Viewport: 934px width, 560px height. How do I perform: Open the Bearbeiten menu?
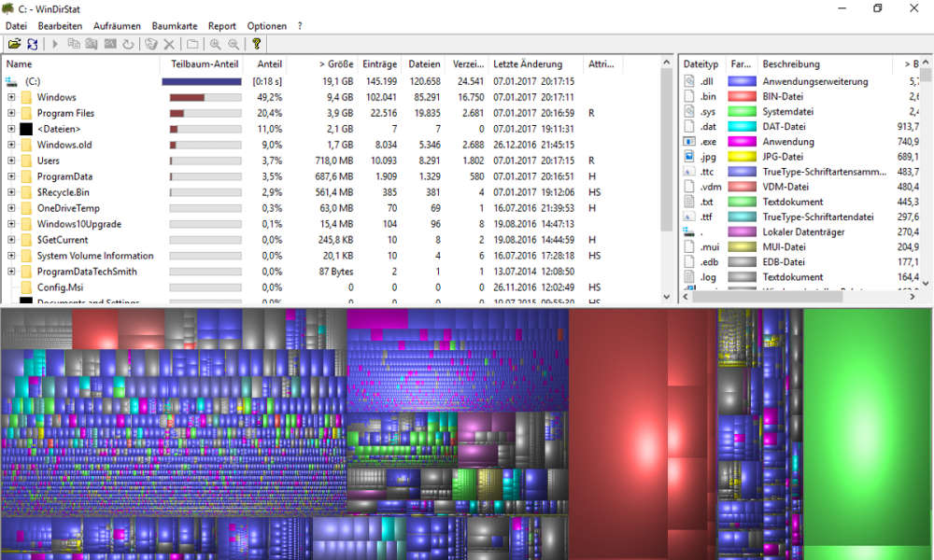60,26
